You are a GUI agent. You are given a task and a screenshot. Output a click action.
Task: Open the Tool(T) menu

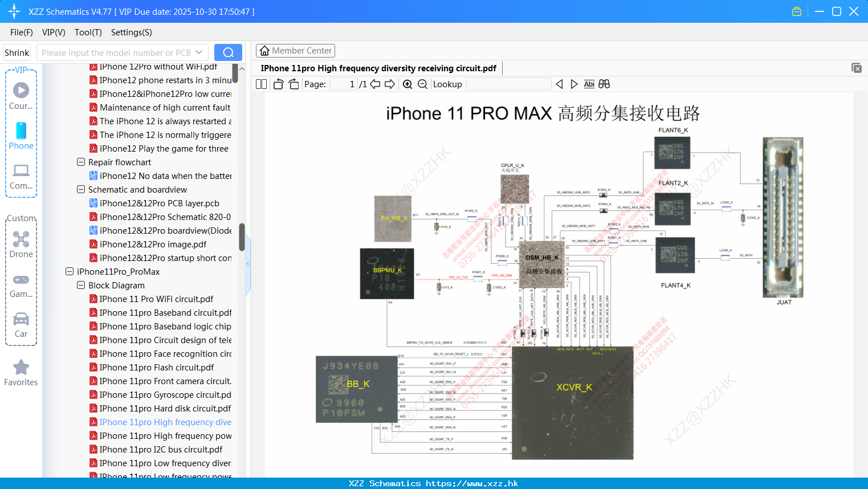click(88, 32)
